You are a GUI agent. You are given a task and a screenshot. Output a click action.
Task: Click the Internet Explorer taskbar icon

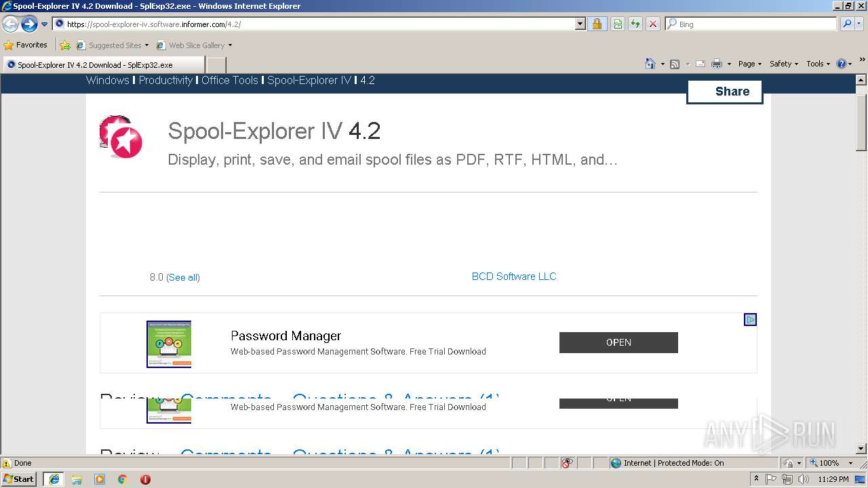click(x=54, y=479)
